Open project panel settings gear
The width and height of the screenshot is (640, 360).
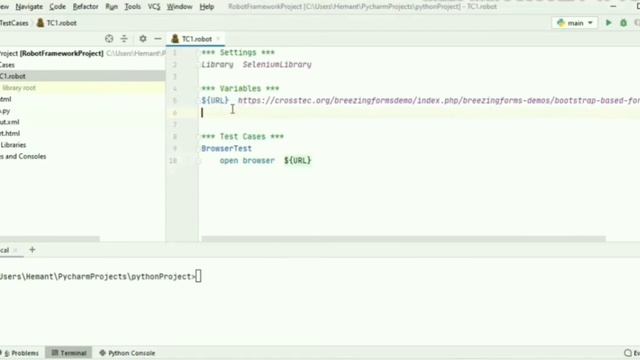click(x=142, y=39)
